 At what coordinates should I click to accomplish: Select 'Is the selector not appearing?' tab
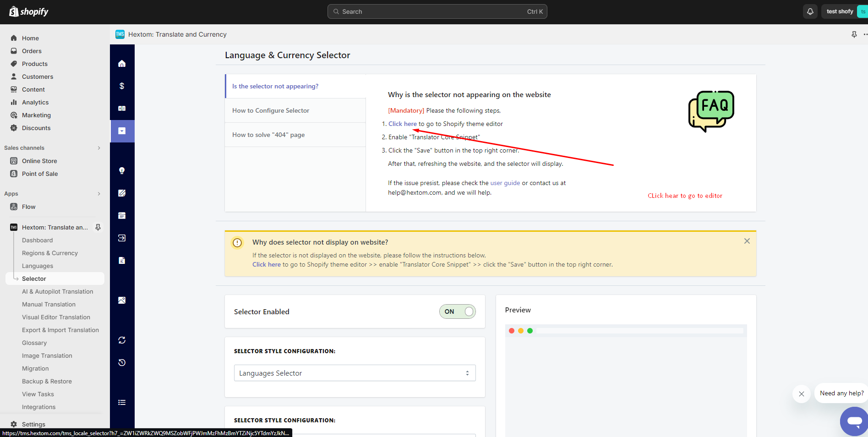pyautogui.click(x=295, y=86)
